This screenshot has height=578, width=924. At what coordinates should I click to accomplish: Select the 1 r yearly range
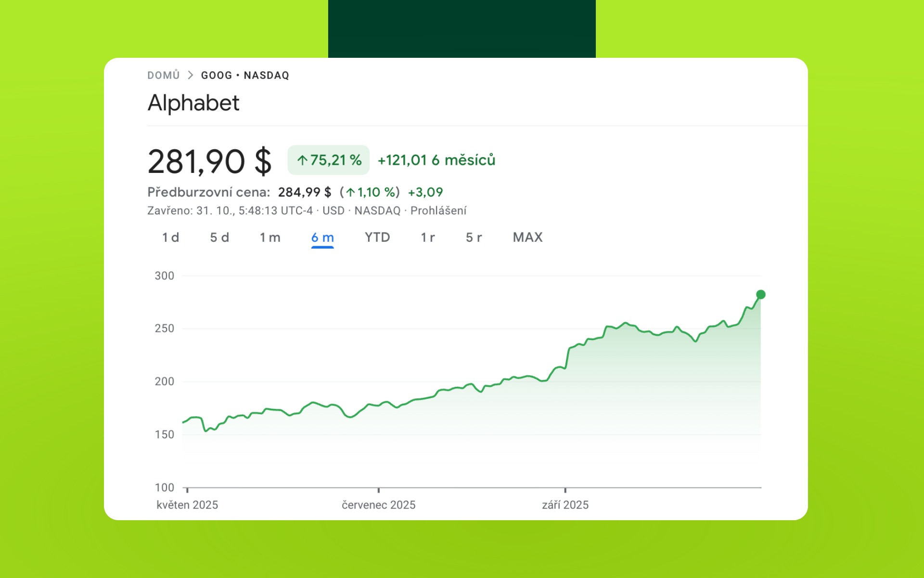click(427, 237)
